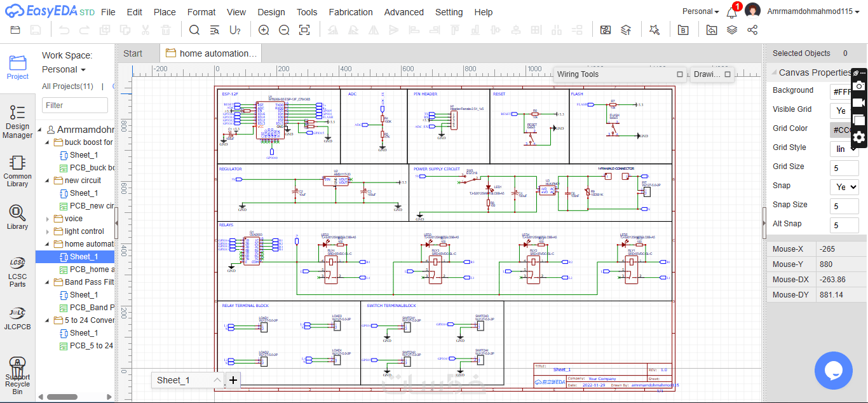
Task: Click the Zoom In magnifier icon
Action: click(x=264, y=30)
